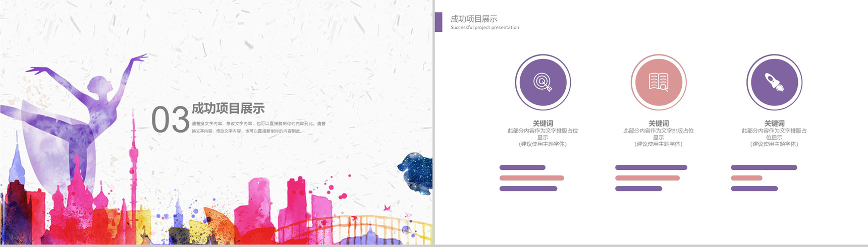Click the large "03" section number
The height and width of the screenshot is (247, 868).
[170, 120]
